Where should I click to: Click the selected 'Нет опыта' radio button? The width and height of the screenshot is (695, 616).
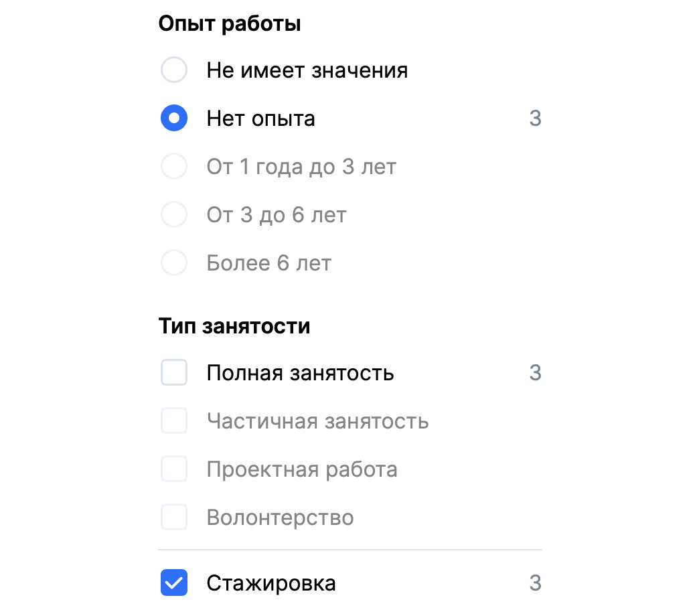click(x=174, y=119)
